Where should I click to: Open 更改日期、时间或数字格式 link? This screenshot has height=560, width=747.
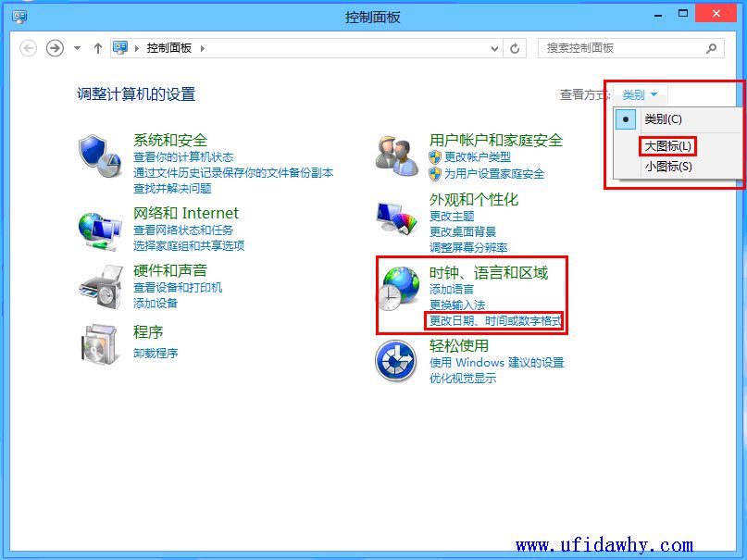pos(495,322)
